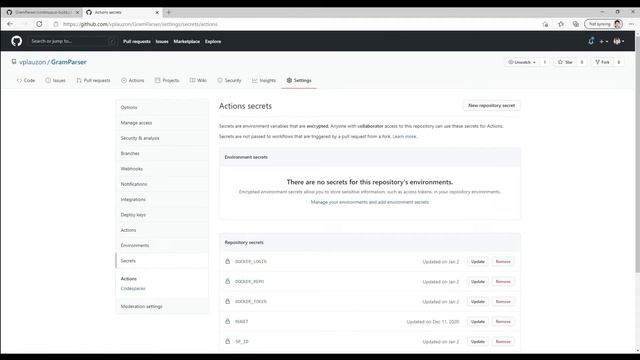
Task: Click the lock icon beside DOCKER_LOGIN
Action: point(228,261)
